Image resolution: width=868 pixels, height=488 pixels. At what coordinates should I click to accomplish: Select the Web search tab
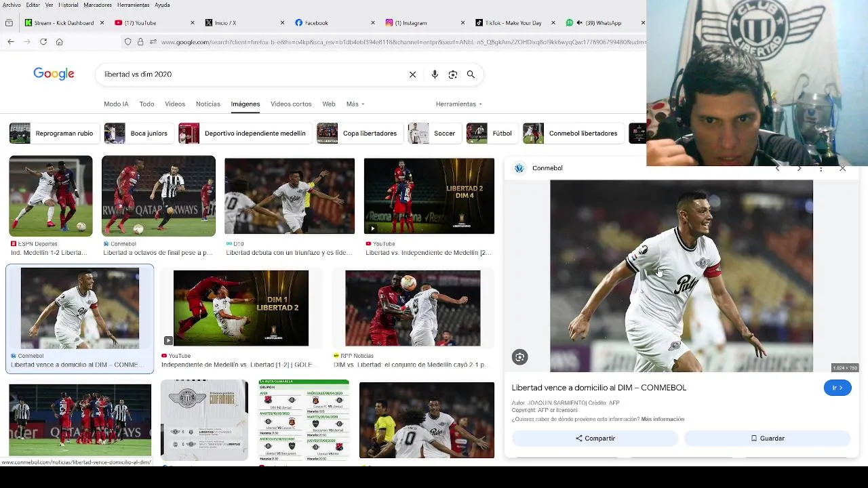coord(329,104)
